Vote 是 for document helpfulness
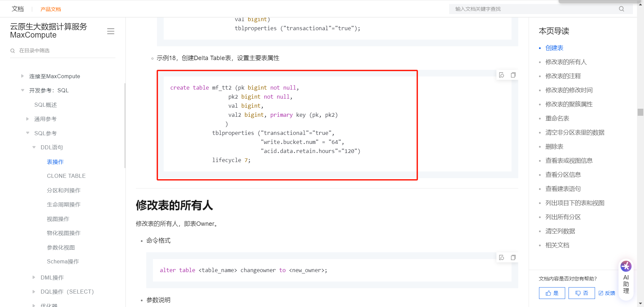 tap(552, 293)
